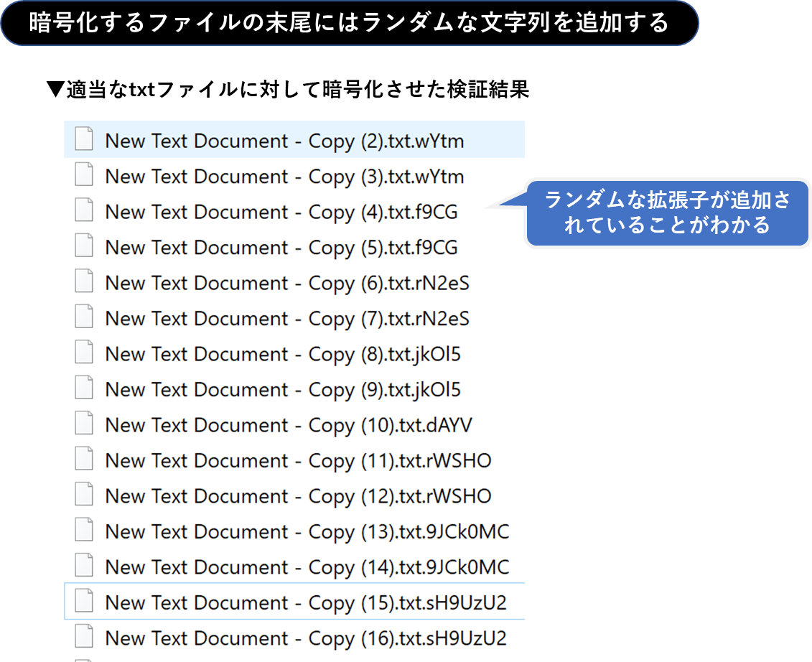Select file New Text Document - Copy (7).txt.rN2eS
This screenshot has height=662, width=812.
click(287, 319)
